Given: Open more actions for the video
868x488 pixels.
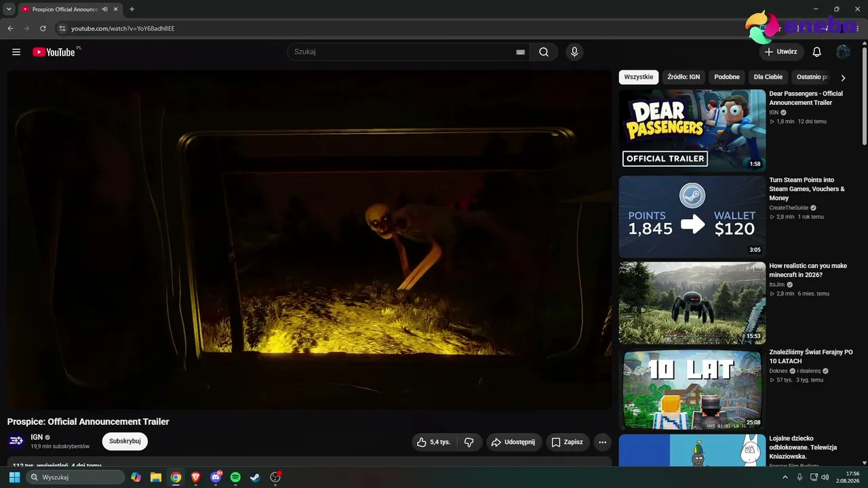Looking at the screenshot, I should (x=602, y=442).
